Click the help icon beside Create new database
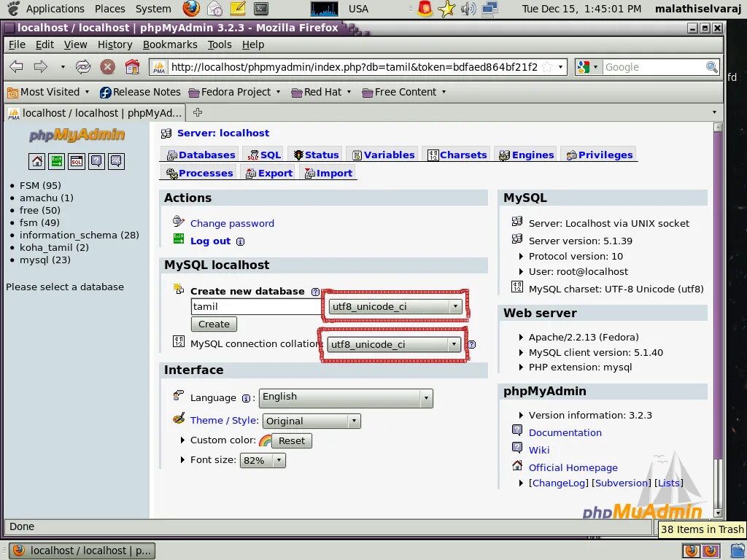 (315, 292)
